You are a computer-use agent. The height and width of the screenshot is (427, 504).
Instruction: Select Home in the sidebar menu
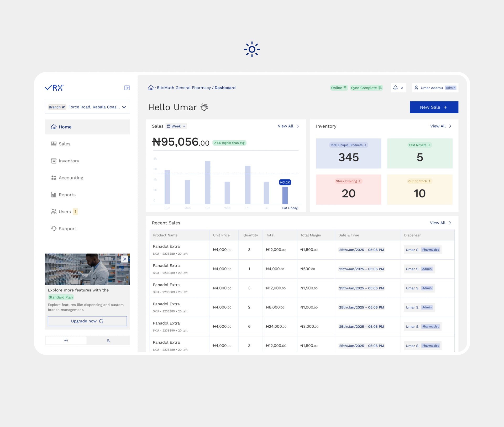pos(65,127)
